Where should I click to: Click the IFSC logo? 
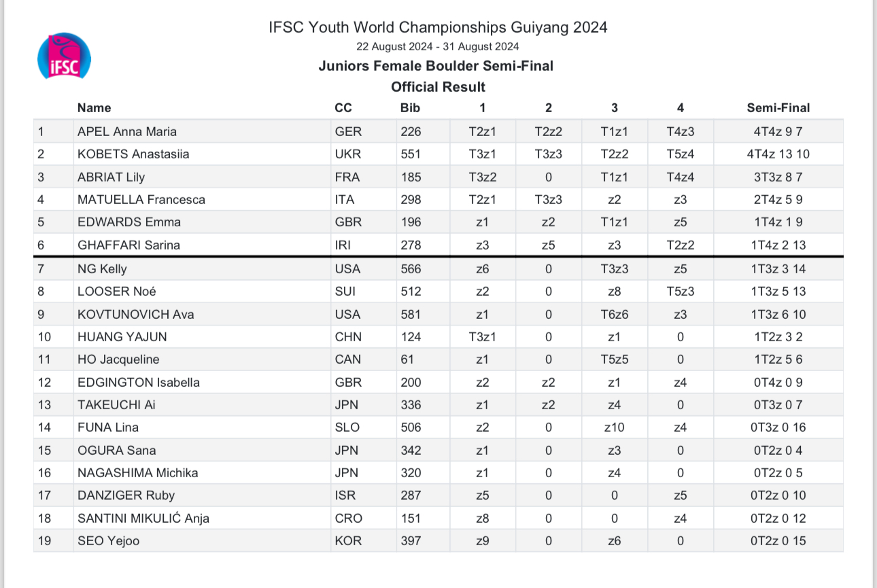pos(65,56)
